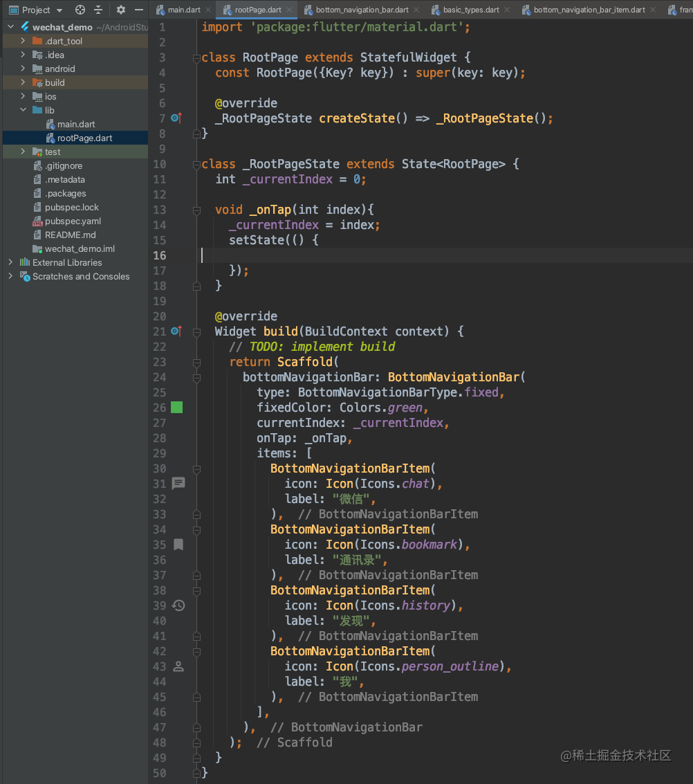Open Project panel settings gear
Screen dimensions: 693x784
[x=121, y=10]
